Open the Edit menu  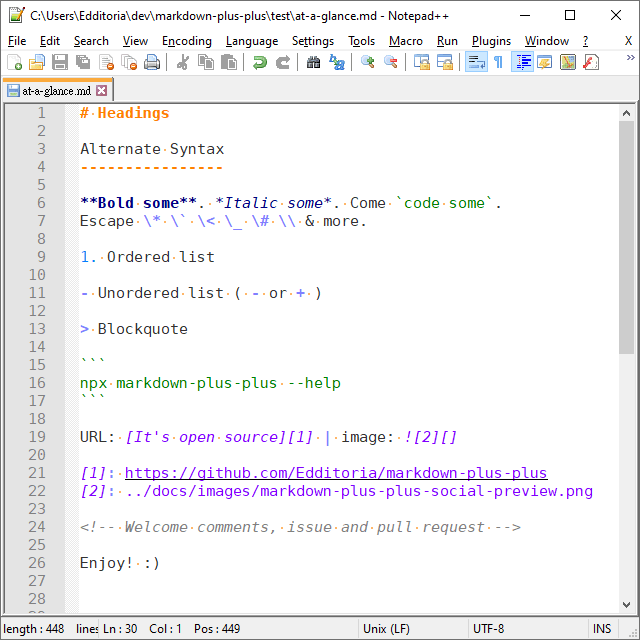coord(50,41)
